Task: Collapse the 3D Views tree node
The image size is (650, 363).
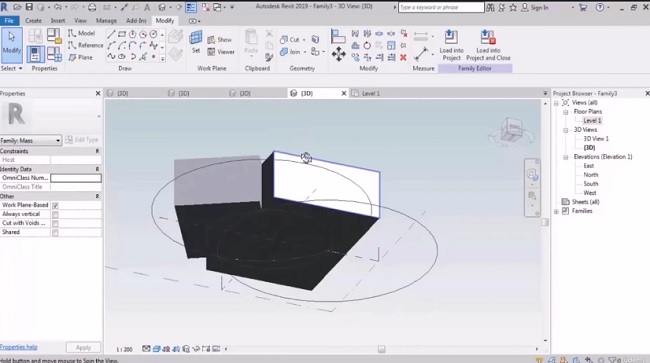Action: coord(565,130)
